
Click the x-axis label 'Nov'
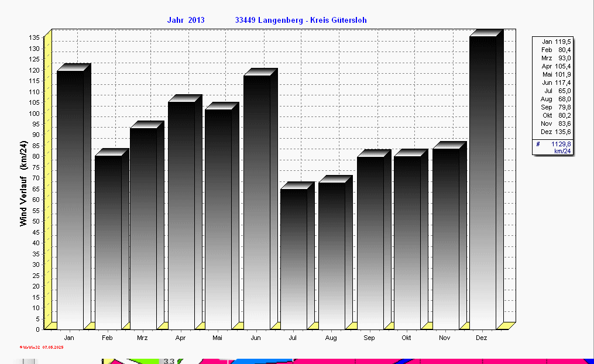pos(445,338)
